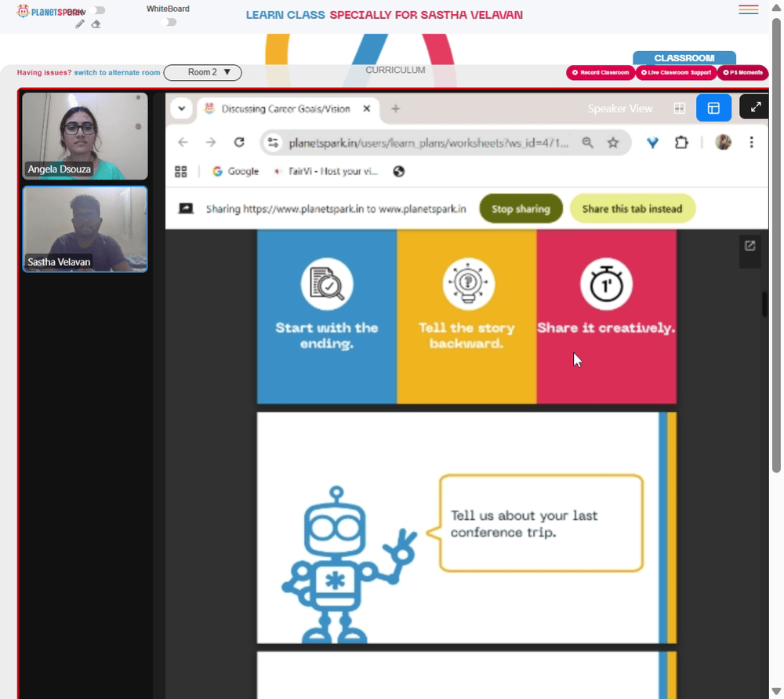Viewport: 784px width, 699px height.
Task: Reload the browser page
Action: (x=239, y=143)
